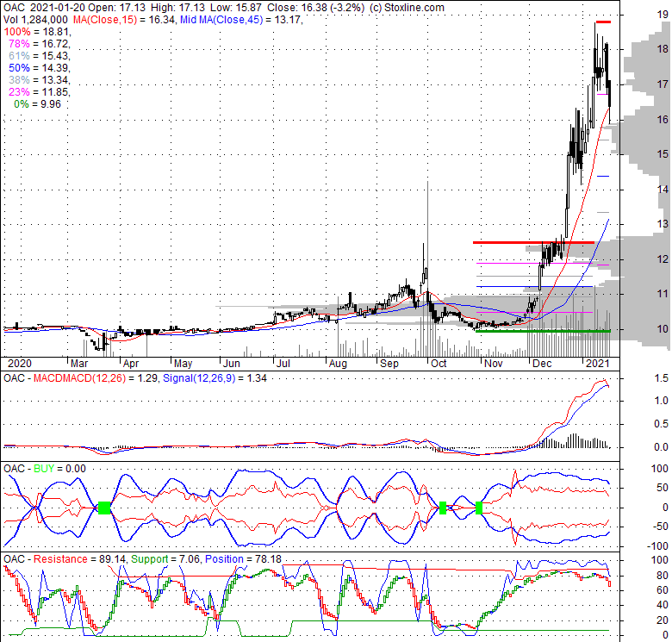Click the 15 price axis label
672x642 pixels.
[x=663, y=154]
